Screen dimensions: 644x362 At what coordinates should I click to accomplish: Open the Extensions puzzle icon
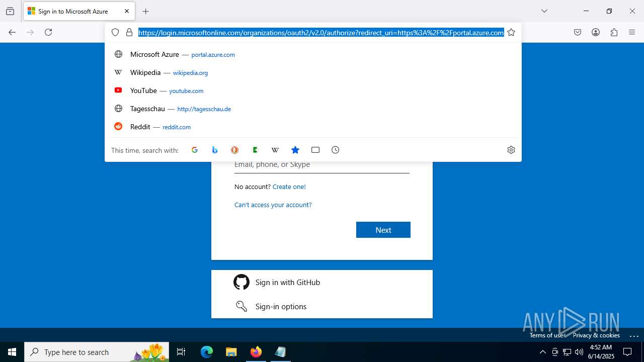(x=614, y=32)
